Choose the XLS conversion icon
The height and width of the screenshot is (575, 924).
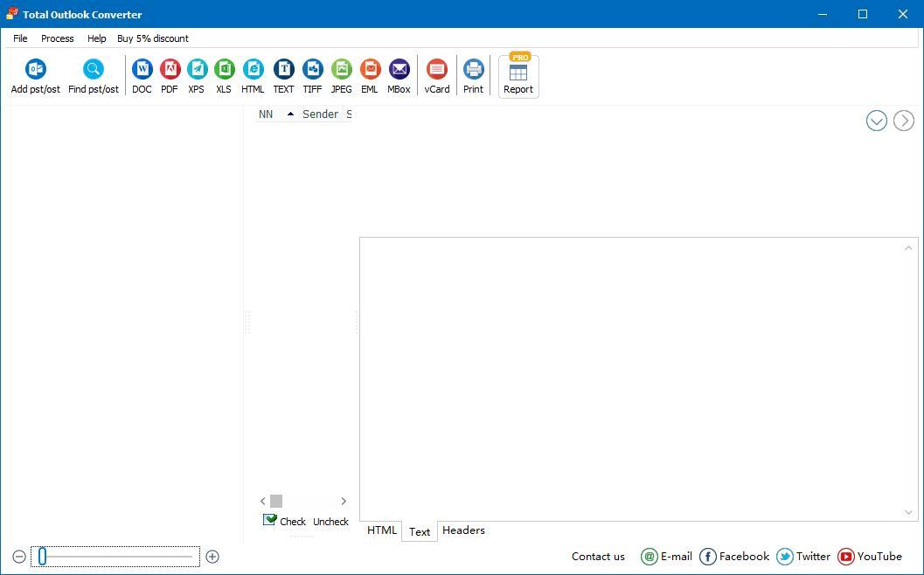point(224,70)
